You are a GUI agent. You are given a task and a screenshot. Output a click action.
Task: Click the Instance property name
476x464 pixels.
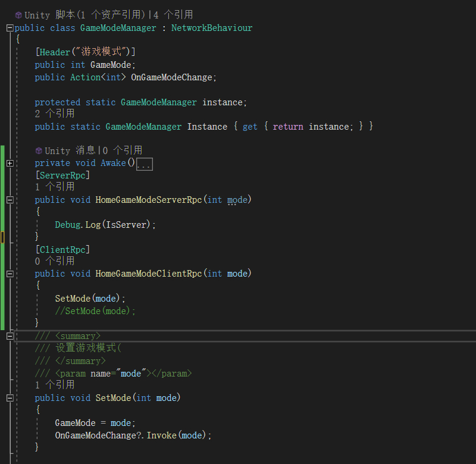[x=207, y=127]
